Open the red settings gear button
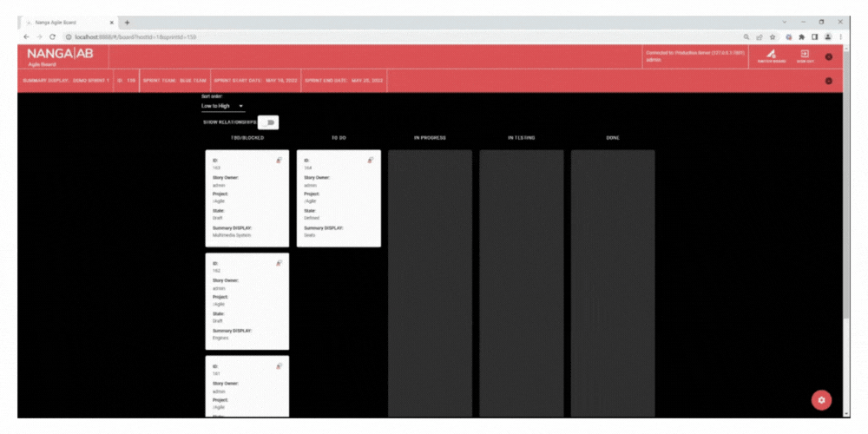Screen dimensions: 868x434 coord(821,399)
